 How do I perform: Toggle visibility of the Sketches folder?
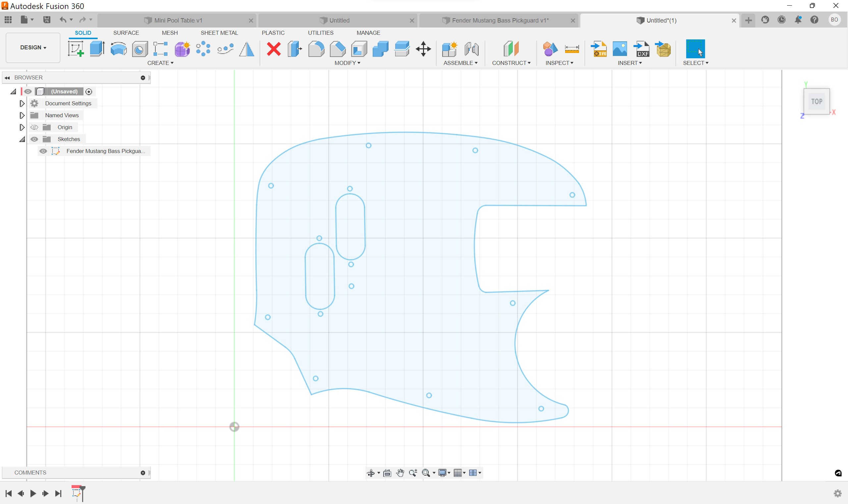click(x=34, y=139)
